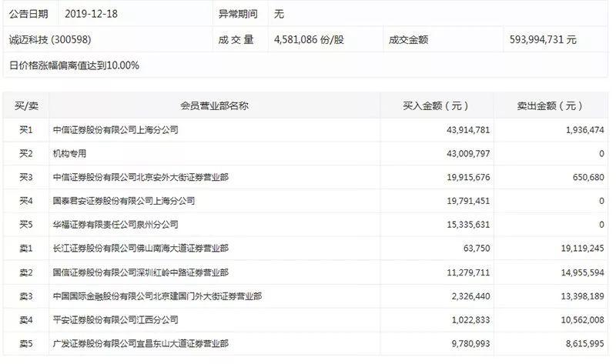Select buy amount 2,326,440
This screenshot has width=616, height=364.
point(470,296)
